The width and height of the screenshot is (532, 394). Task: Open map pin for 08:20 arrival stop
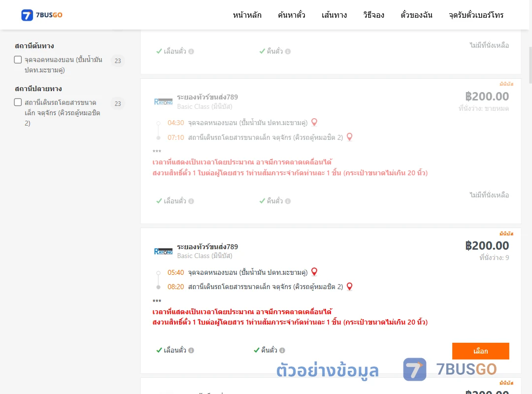349,287
